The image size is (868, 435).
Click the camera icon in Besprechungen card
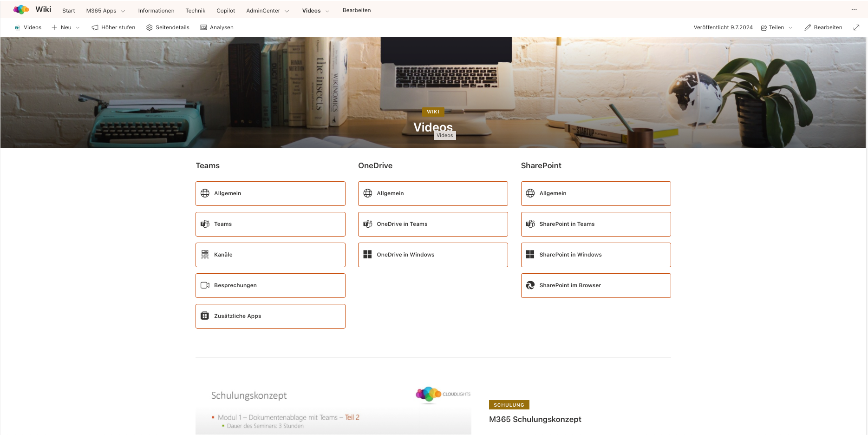205,285
